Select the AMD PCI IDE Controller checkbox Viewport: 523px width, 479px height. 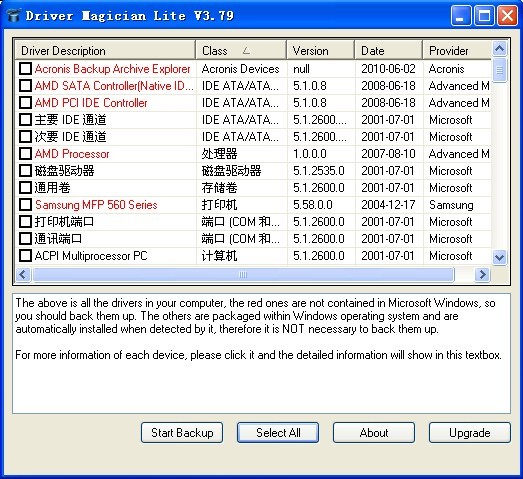25,103
